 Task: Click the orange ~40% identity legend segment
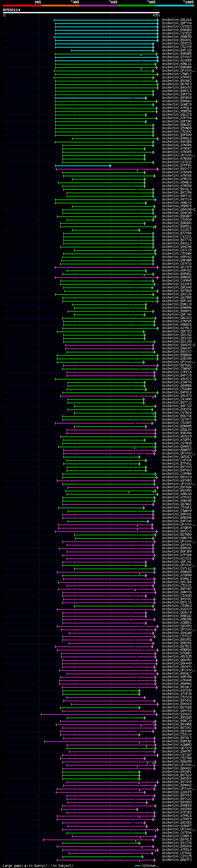pyautogui.click(x=60, y=6)
